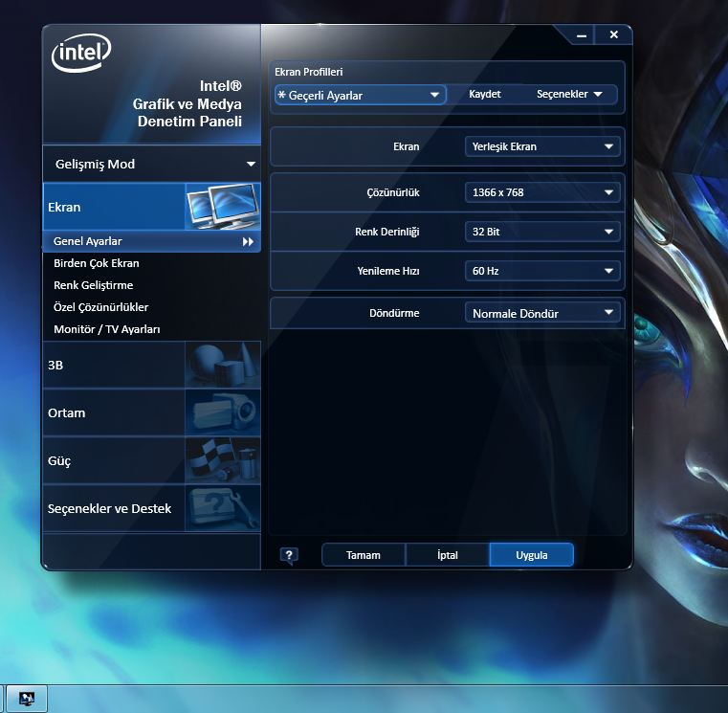The height and width of the screenshot is (713, 728).
Task: Click the Uygula button
Action: [x=532, y=555]
